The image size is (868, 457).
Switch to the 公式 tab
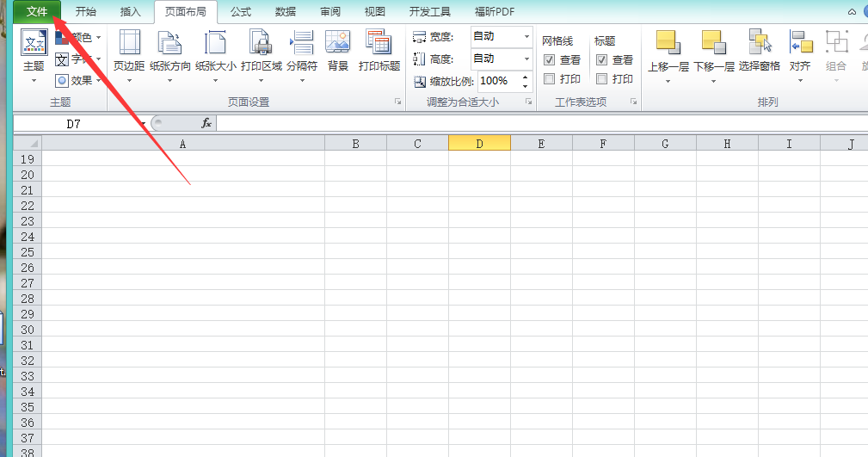point(241,12)
